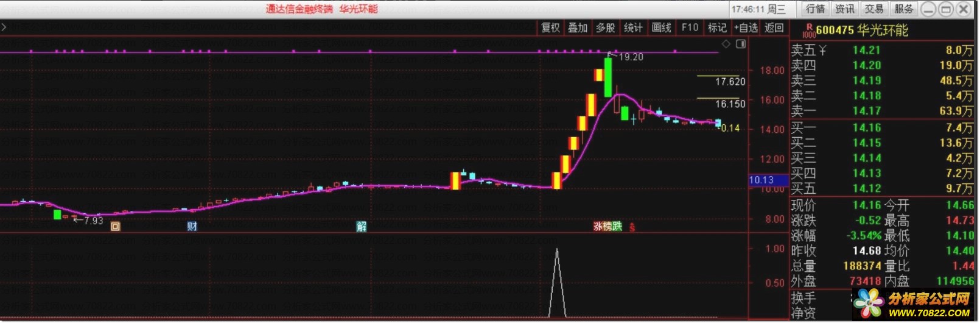Click the 买二 price 14.15
980x323 pixels.
pos(867,143)
